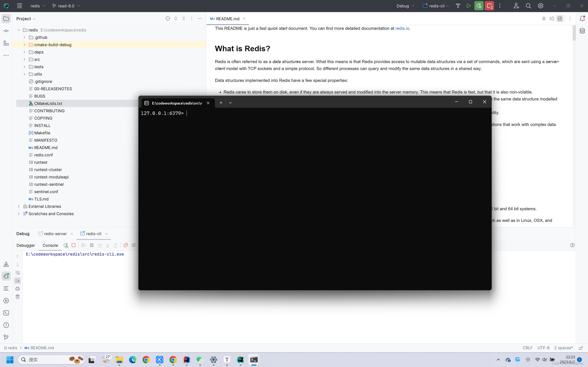Stop the running processes with red stop button
The height and width of the screenshot is (367, 588).
tap(489, 6)
